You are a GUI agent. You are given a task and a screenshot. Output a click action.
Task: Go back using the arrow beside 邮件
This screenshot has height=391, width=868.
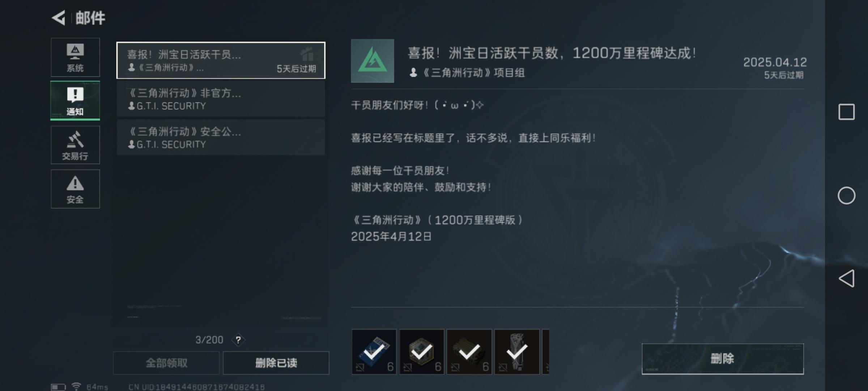tap(58, 18)
